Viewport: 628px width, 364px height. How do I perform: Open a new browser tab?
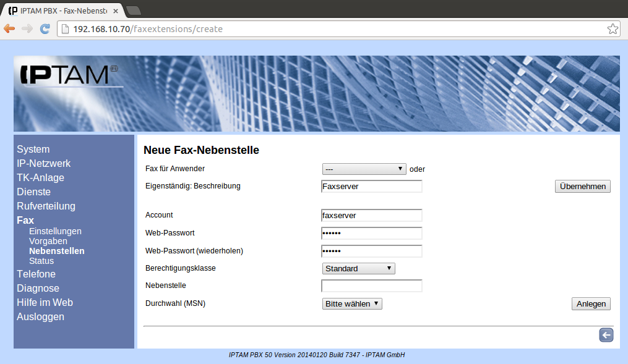coord(133,11)
